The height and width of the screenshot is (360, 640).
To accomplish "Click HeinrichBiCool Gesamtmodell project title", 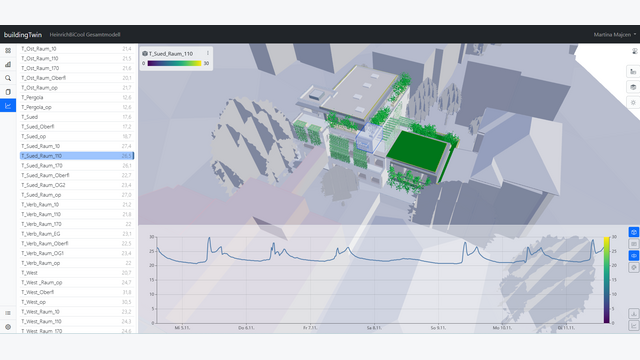I will [x=85, y=35].
